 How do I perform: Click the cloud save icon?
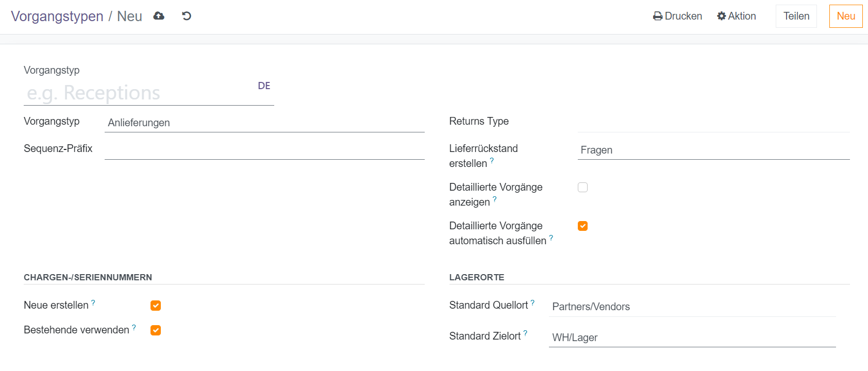coord(159,16)
